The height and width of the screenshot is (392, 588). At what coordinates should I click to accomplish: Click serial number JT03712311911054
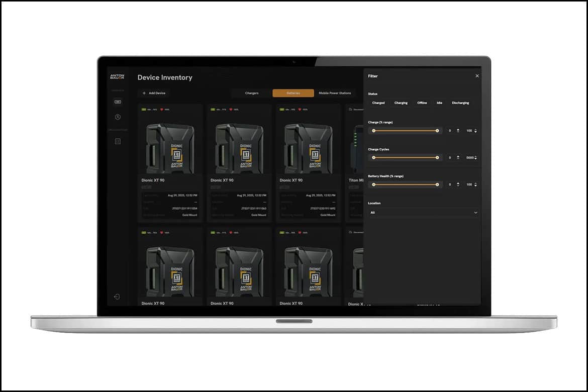click(184, 209)
